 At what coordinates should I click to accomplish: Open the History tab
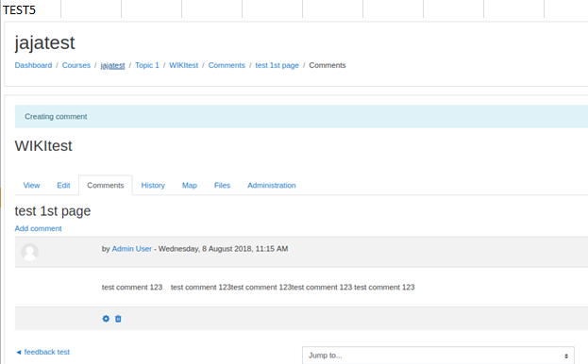(x=153, y=186)
